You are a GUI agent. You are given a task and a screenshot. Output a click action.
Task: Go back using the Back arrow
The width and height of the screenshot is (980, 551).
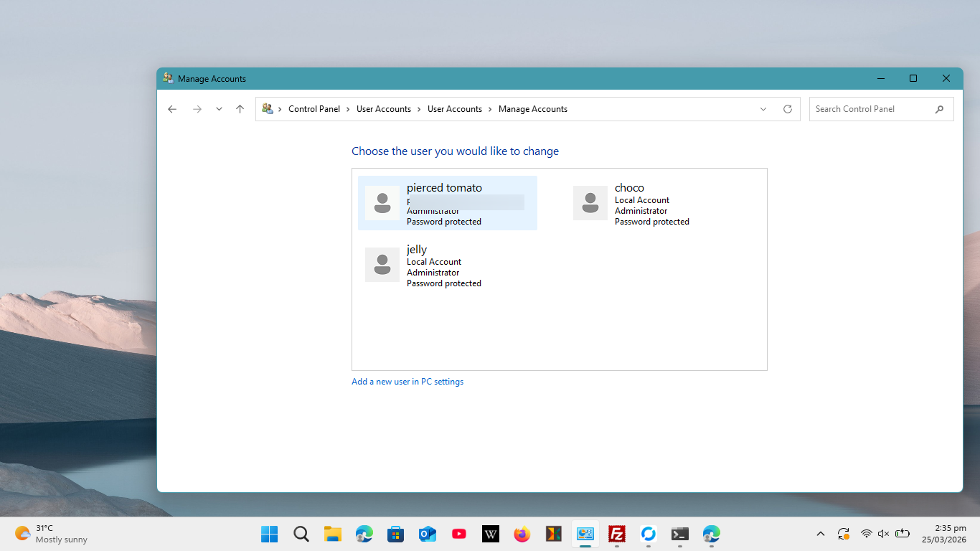[172, 109]
